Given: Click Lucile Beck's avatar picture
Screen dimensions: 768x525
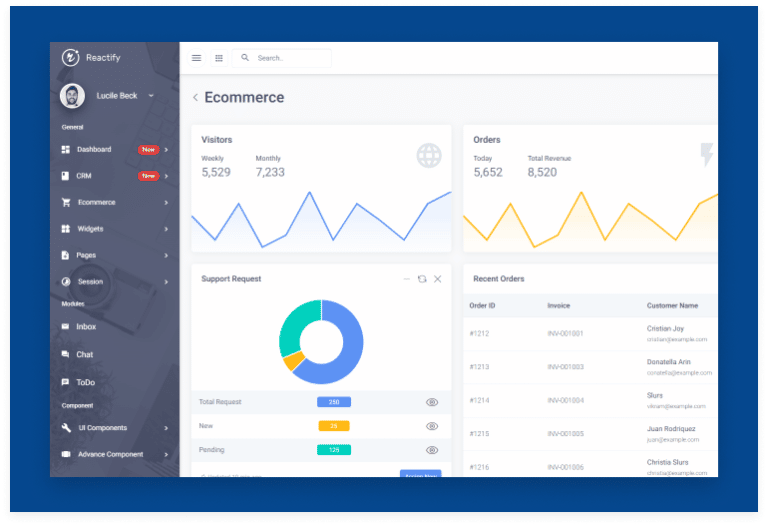Looking at the screenshot, I should coord(72,95).
